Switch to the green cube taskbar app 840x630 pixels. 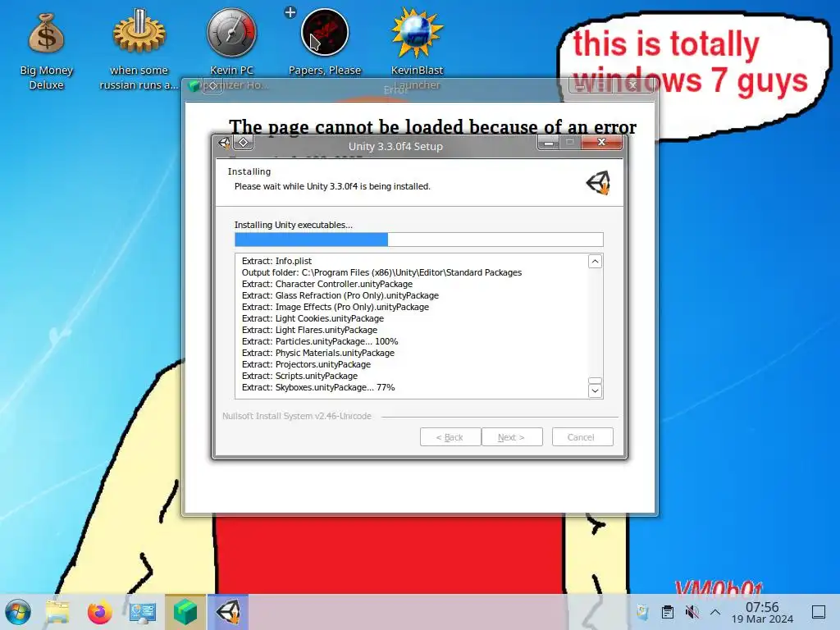point(185,612)
